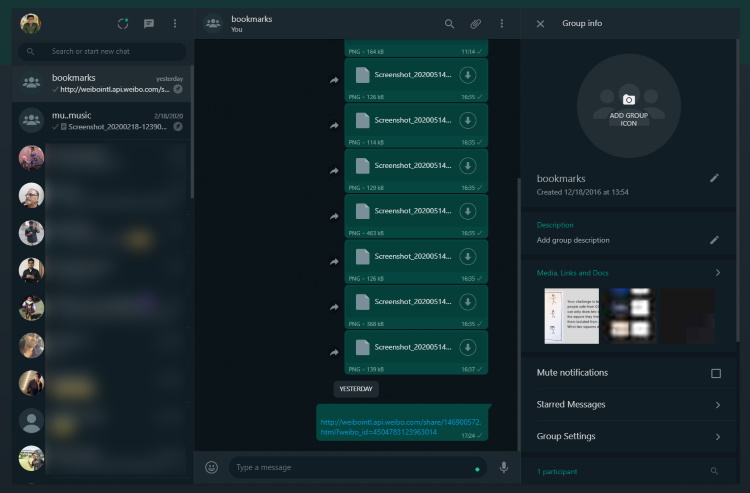Select the mu..music chat
This screenshot has height=493, width=750.
tap(102, 121)
